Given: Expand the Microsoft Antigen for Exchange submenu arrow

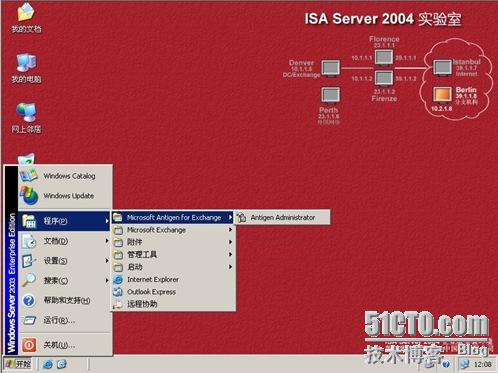Looking at the screenshot, I should pos(230,217).
